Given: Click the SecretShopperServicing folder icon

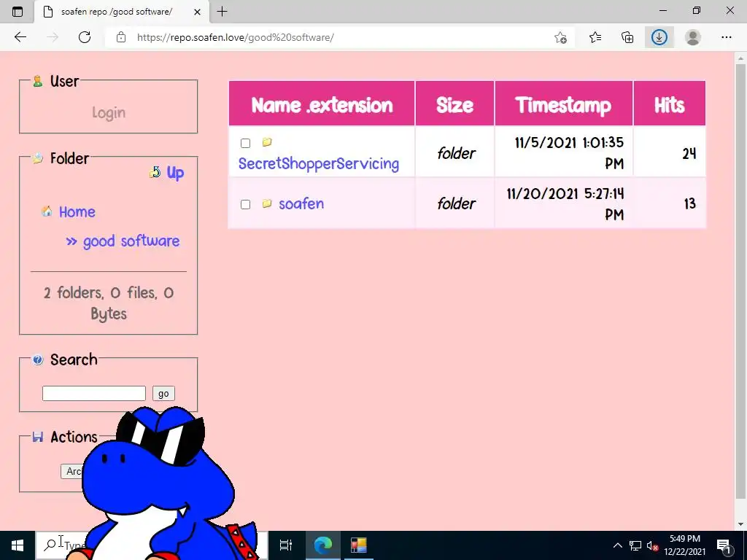Looking at the screenshot, I should tap(267, 142).
